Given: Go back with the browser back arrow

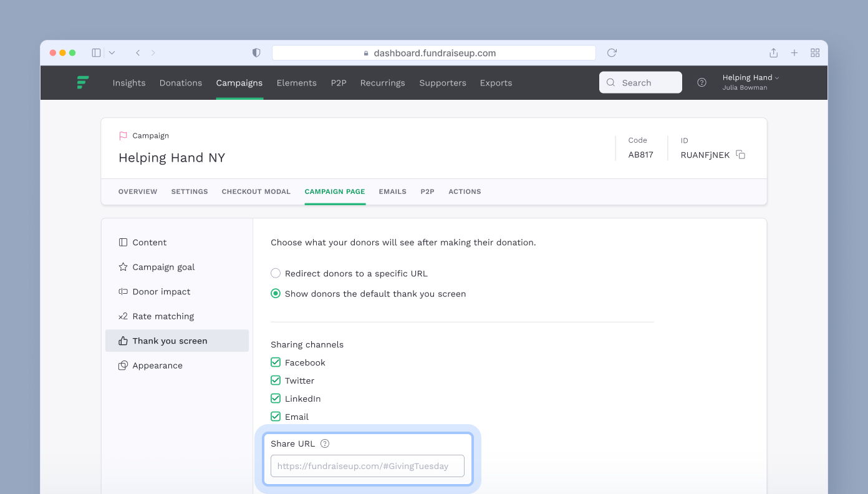Looking at the screenshot, I should (x=138, y=53).
